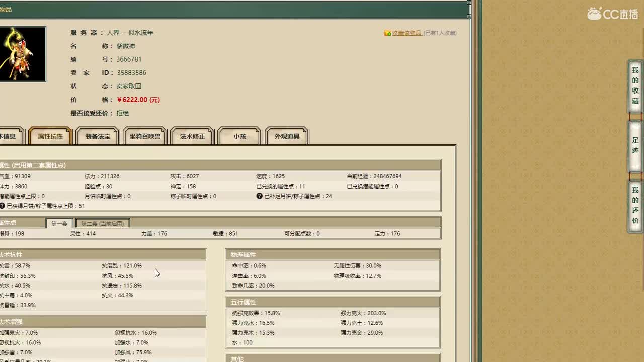Open the 小孩 tab
The image size is (644, 362).
(x=239, y=136)
